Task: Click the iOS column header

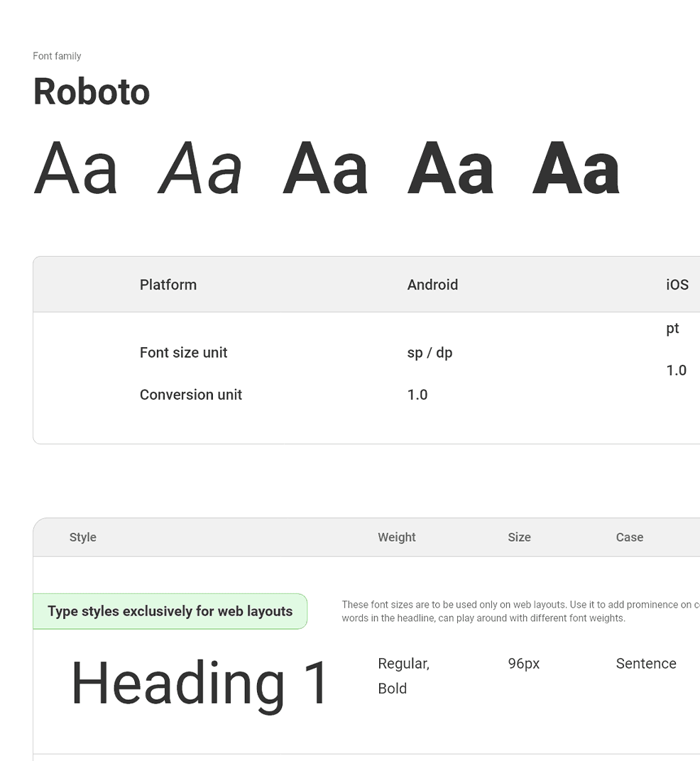Action: (677, 285)
